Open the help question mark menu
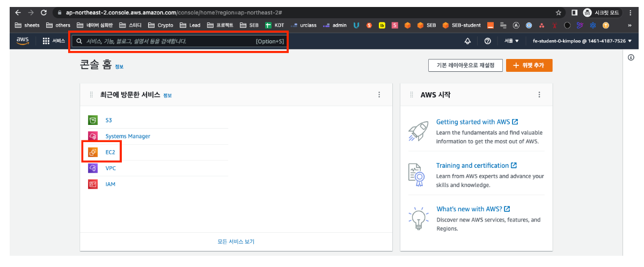The width and height of the screenshot is (644, 267). point(487,41)
